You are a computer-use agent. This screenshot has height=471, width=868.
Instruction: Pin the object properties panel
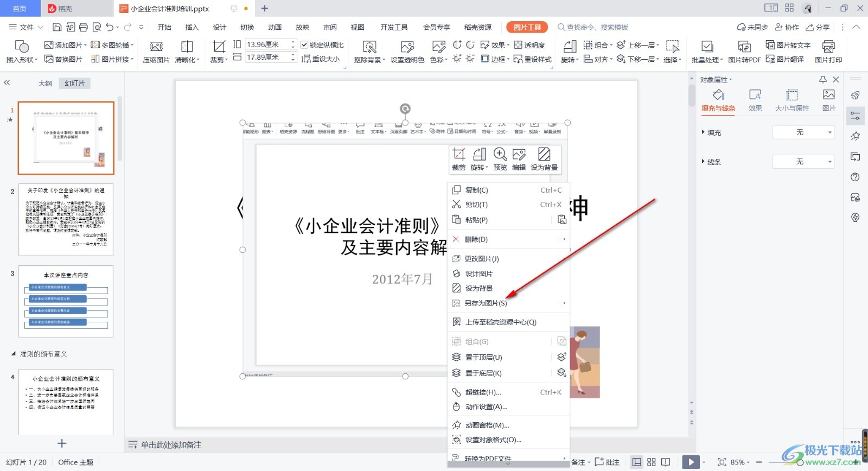pos(823,80)
